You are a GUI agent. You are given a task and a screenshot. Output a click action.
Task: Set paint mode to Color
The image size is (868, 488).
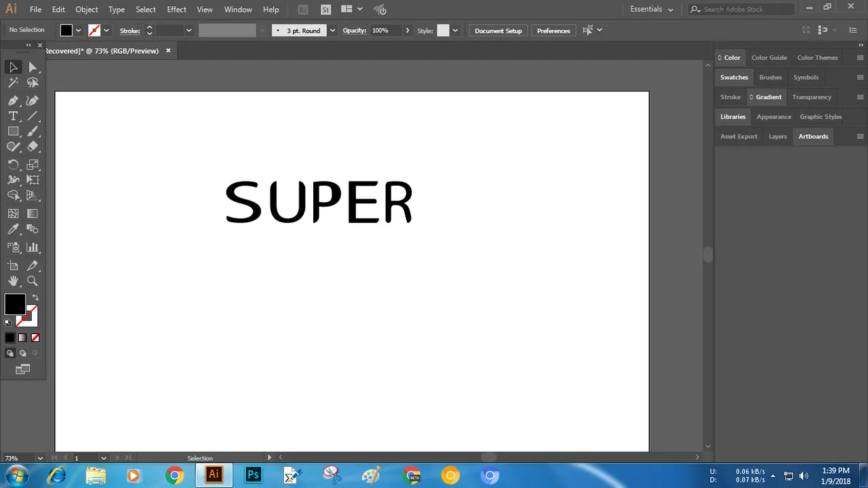tap(9, 338)
